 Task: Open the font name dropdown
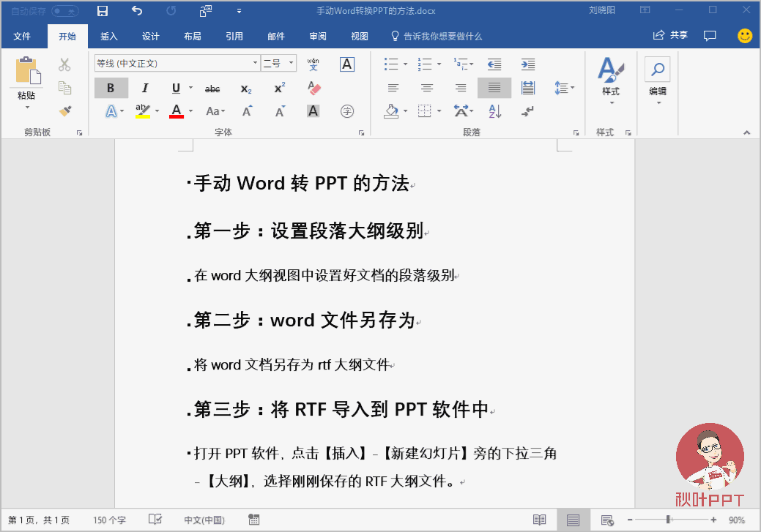tap(254, 63)
